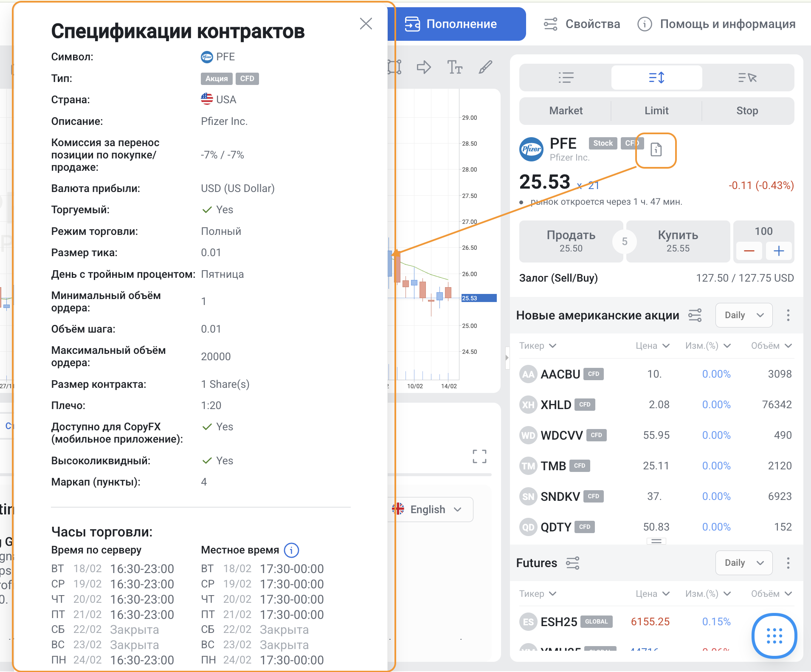The width and height of the screenshot is (811, 672).
Task: Click the side panel collapse arrow
Action: coord(507,358)
